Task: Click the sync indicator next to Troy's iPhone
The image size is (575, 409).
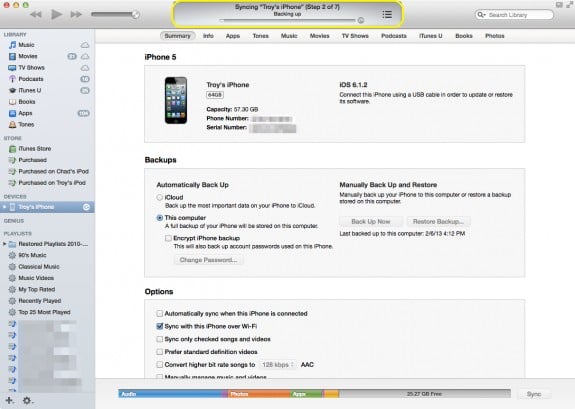Action: point(86,207)
